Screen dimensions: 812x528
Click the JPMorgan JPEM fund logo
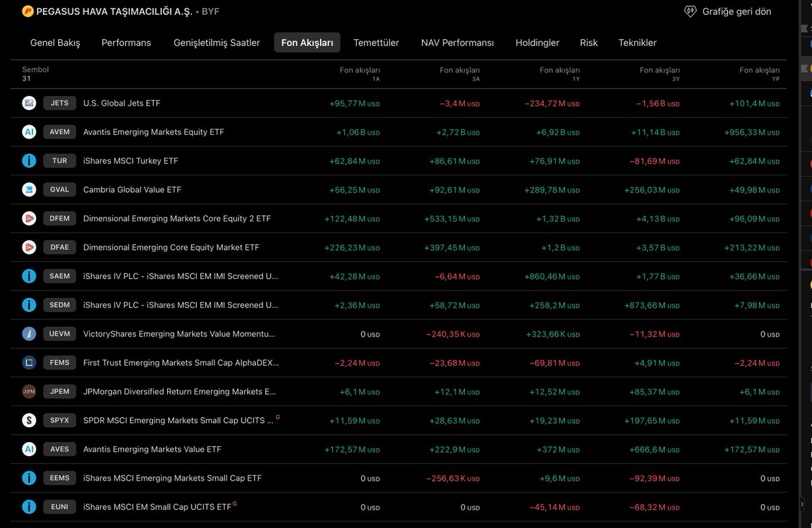tap(28, 391)
